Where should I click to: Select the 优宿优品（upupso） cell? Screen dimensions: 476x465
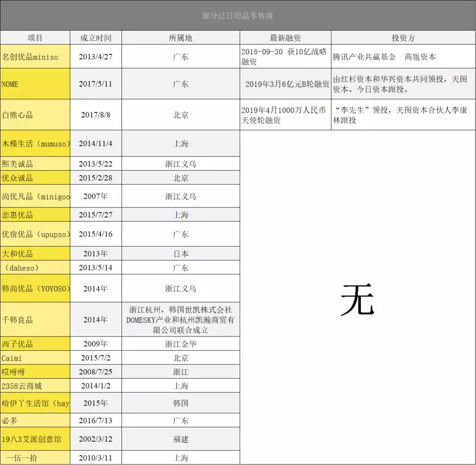(35, 234)
